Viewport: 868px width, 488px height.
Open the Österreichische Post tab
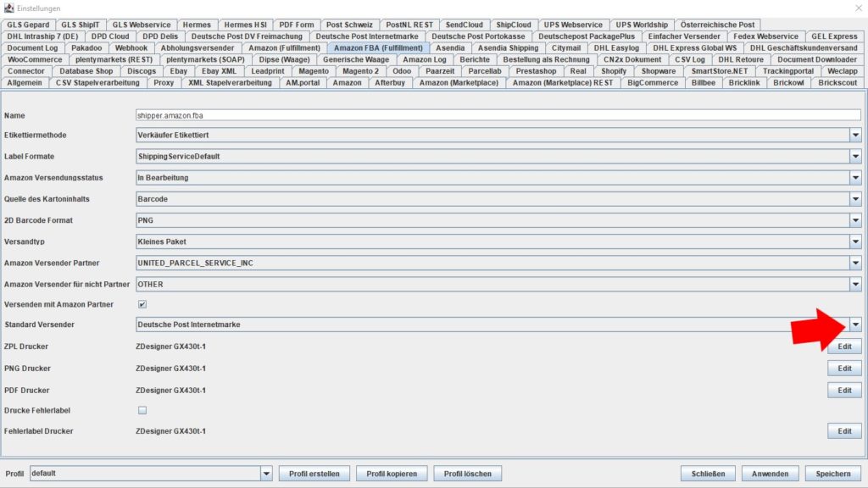click(x=717, y=25)
